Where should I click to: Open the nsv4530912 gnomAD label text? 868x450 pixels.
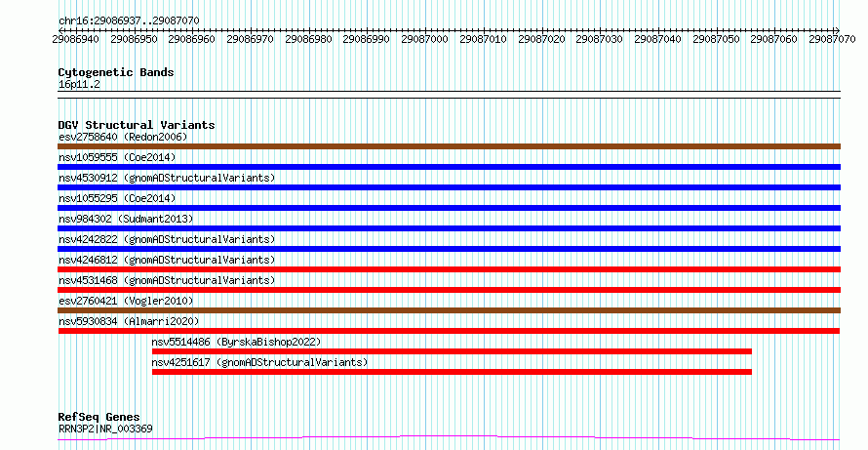(167, 178)
